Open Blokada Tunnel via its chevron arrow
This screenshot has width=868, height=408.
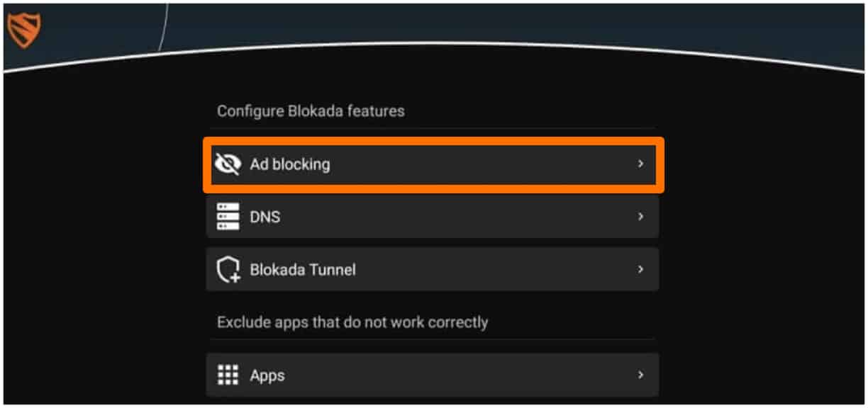pyautogui.click(x=640, y=270)
